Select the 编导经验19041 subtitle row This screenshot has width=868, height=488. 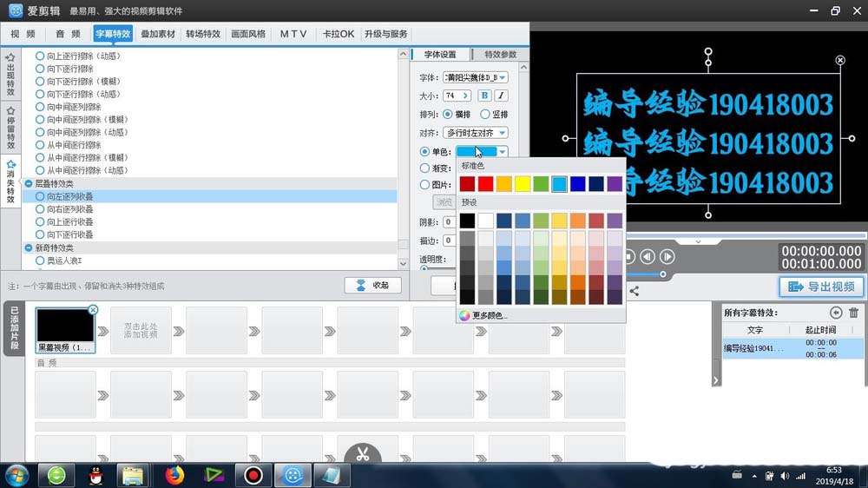pos(792,348)
